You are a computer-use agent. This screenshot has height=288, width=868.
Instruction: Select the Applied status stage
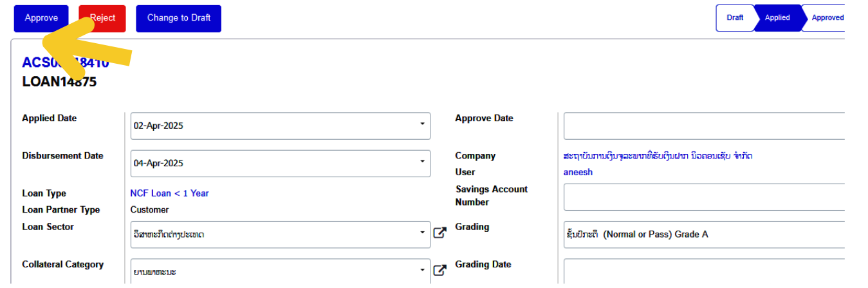(777, 18)
